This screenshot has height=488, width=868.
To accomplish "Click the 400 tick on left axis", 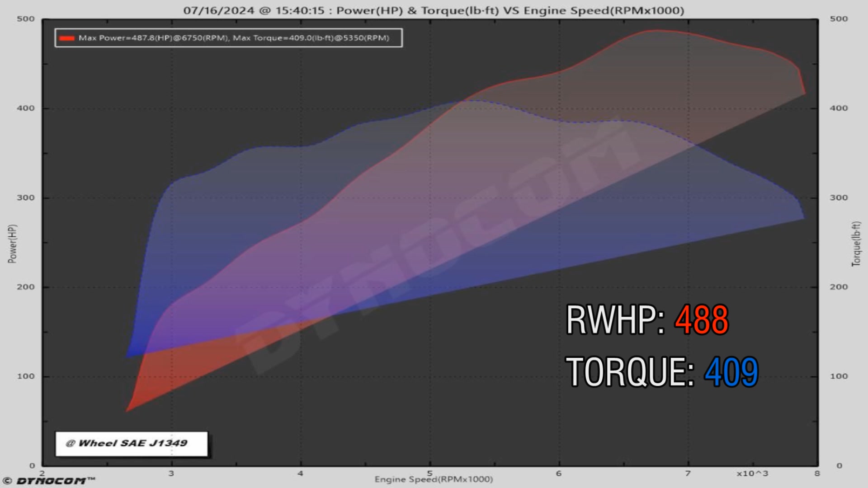I will point(26,108).
